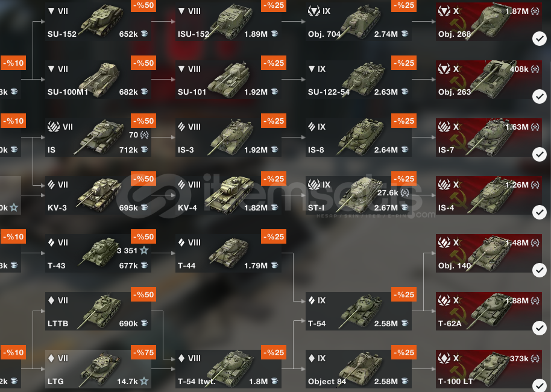Image resolution: width=551 pixels, height=392 pixels.
Task: Click the Object 84 tank card
Action: 359,369
